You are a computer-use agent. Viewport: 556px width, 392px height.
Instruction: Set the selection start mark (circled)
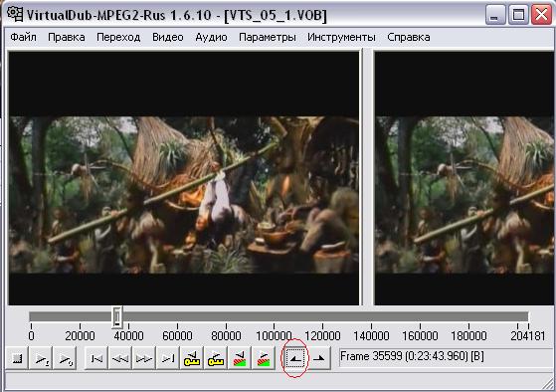click(295, 358)
